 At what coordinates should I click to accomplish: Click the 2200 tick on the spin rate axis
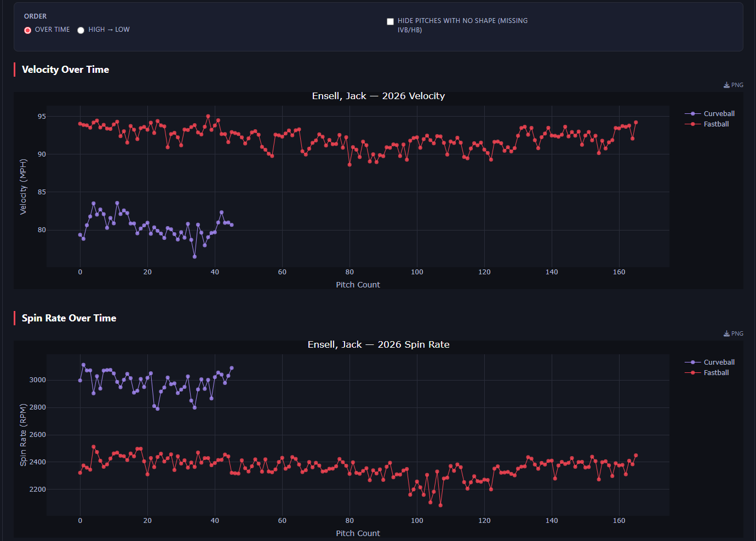pyautogui.click(x=38, y=490)
